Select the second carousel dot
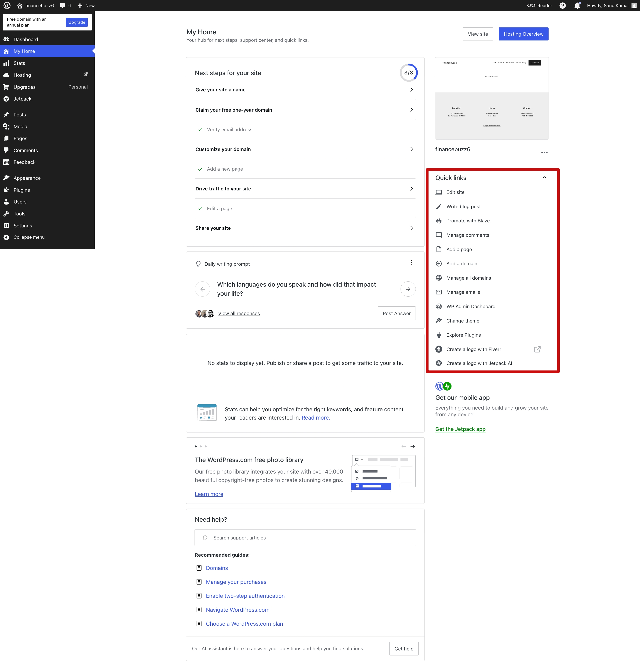640x672 pixels. [200, 446]
